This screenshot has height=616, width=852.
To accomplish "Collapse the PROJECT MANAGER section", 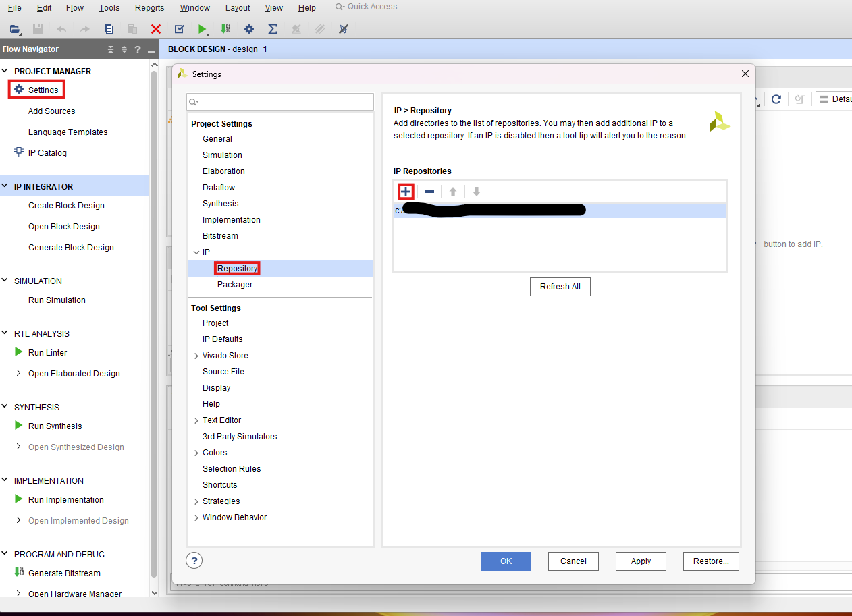I will pyautogui.click(x=5, y=71).
